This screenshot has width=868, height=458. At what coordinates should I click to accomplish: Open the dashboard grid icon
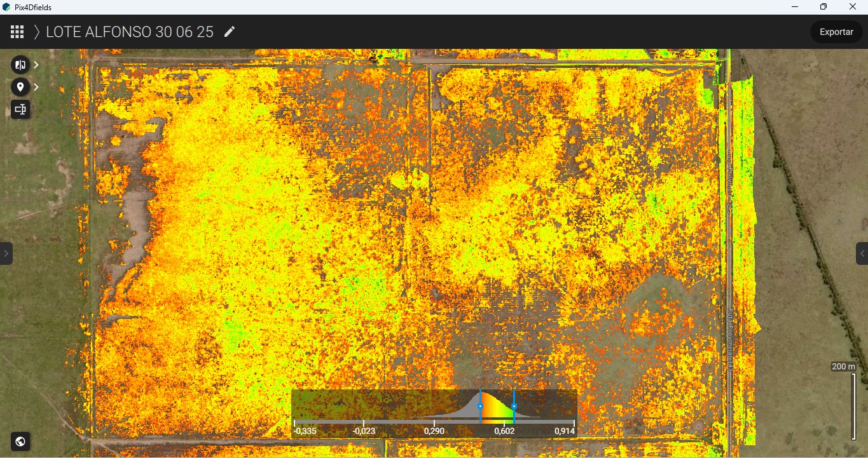(x=17, y=32)
